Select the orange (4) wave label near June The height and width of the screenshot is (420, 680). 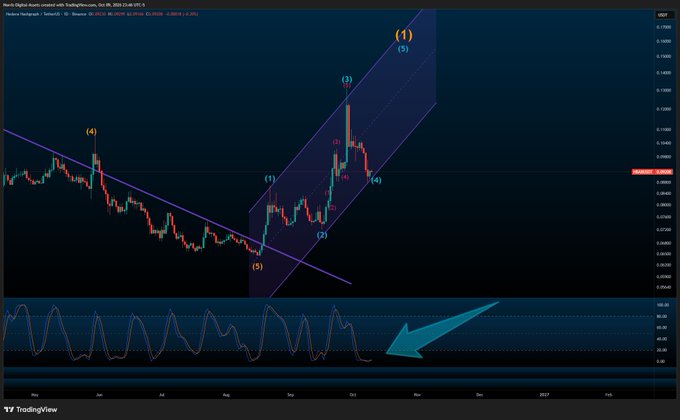tap(91, 131)
